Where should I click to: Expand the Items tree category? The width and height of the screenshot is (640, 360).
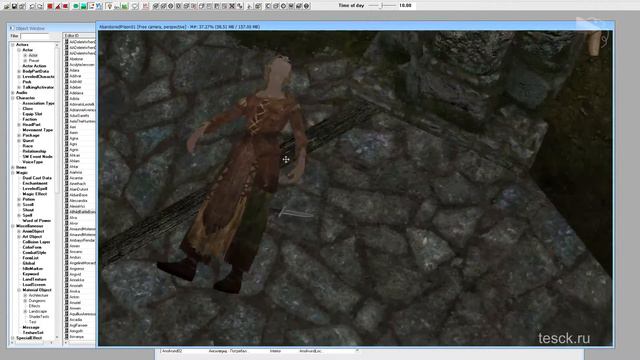pos(13,167)
